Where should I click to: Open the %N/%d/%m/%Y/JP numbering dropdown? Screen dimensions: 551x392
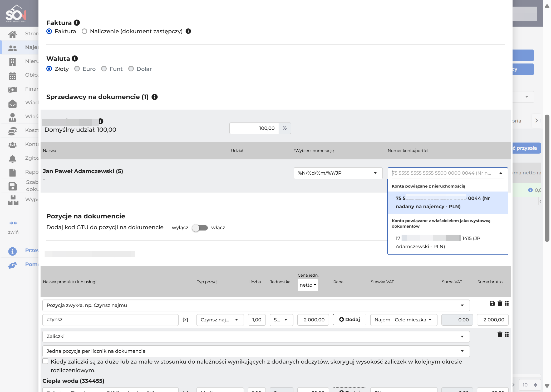click(x=338, y=173)
